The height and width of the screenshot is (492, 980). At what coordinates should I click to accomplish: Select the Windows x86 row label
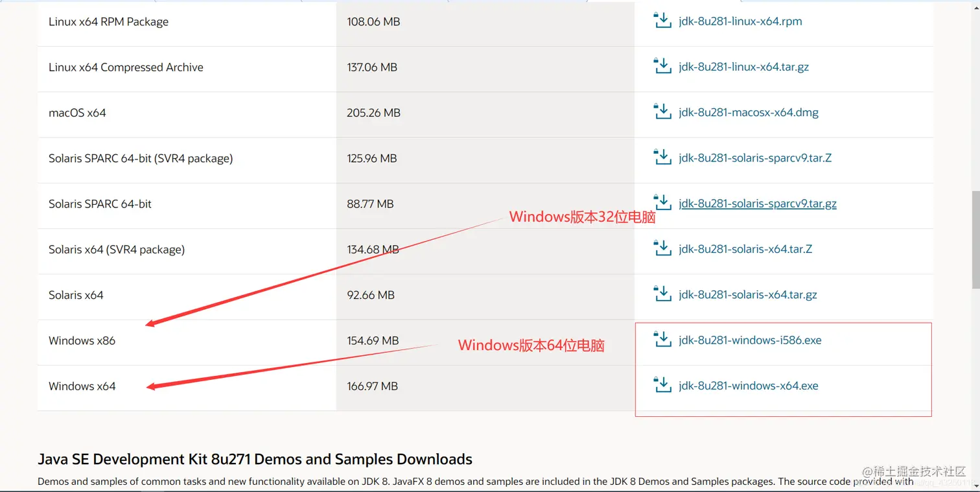coord(82,340)
